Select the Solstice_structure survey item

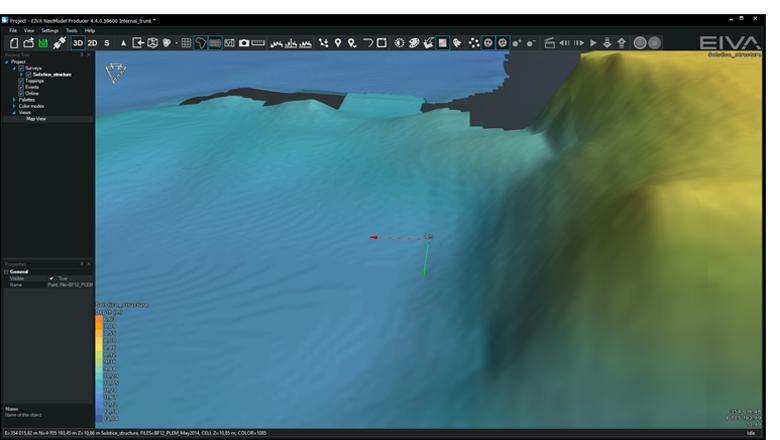[x=50, y=74]
